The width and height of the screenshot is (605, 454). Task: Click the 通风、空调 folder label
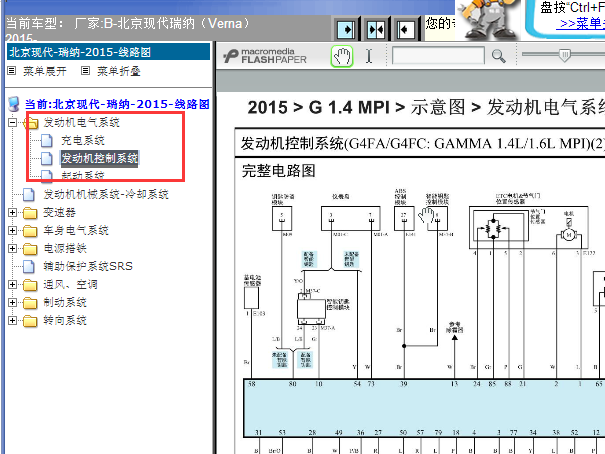(x=70, y=285)
